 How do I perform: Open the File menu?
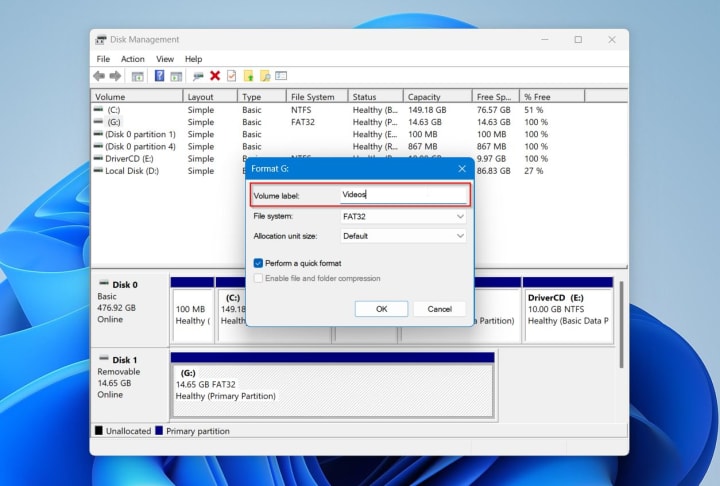(x=103, y=59)
